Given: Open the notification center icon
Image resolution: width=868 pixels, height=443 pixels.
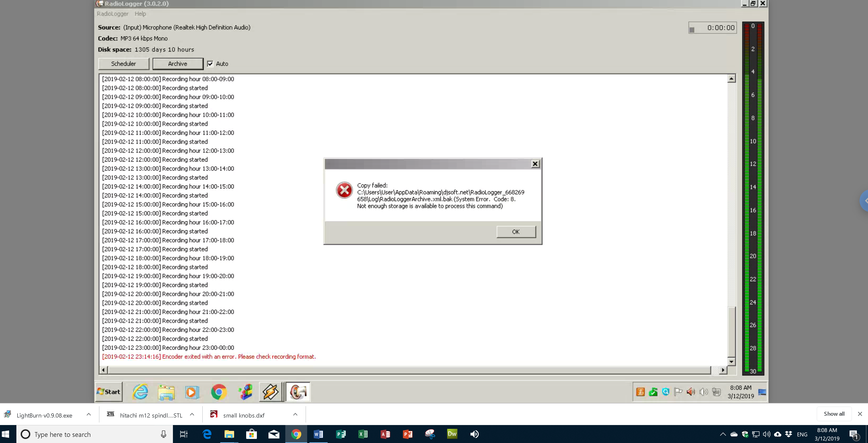Looking at the screenshot, I should tap(853, 435).
